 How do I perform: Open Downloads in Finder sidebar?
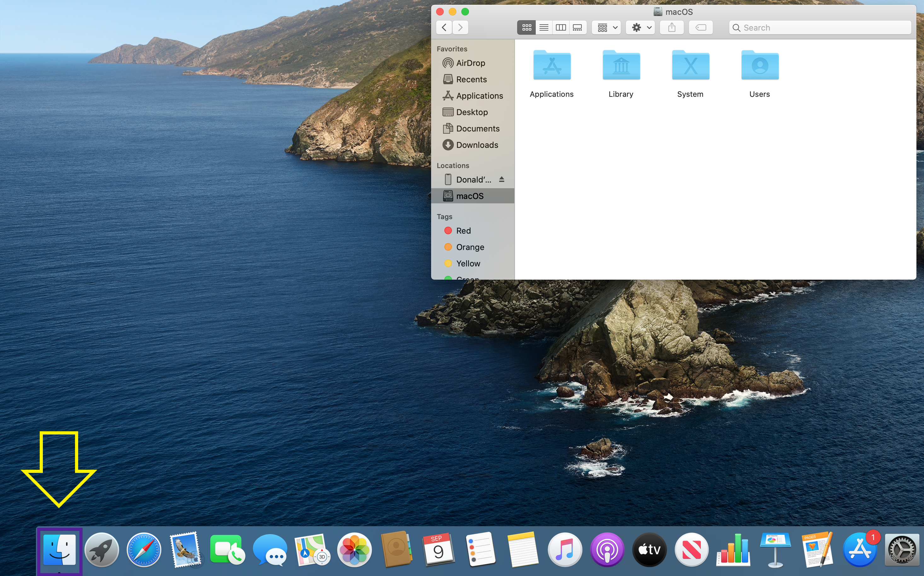click(472, 145)
